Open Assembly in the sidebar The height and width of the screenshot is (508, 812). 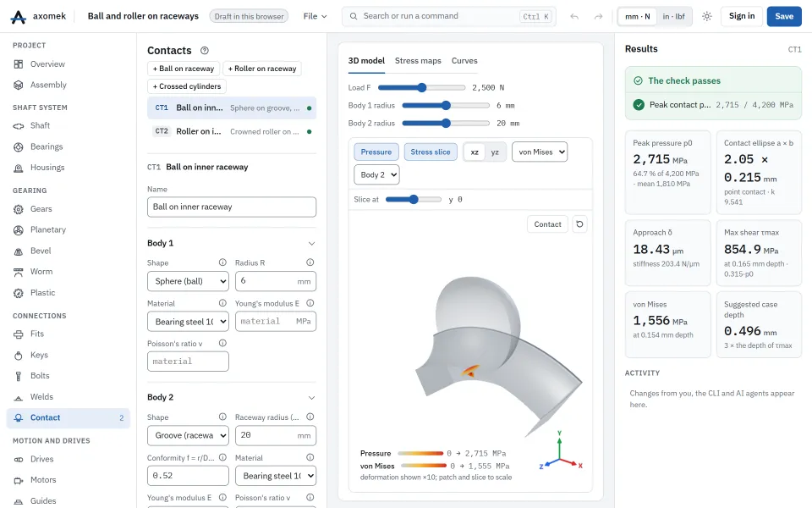click(x=68, y=85)
